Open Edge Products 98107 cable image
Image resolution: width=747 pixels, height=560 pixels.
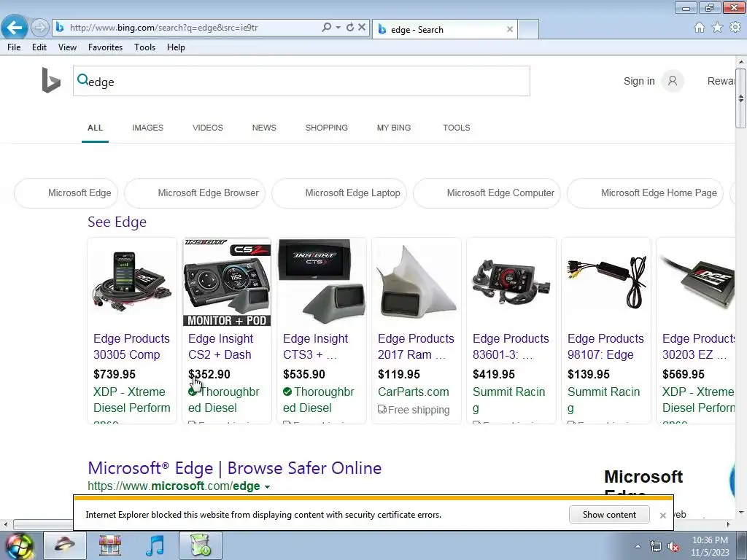[606, 283]
